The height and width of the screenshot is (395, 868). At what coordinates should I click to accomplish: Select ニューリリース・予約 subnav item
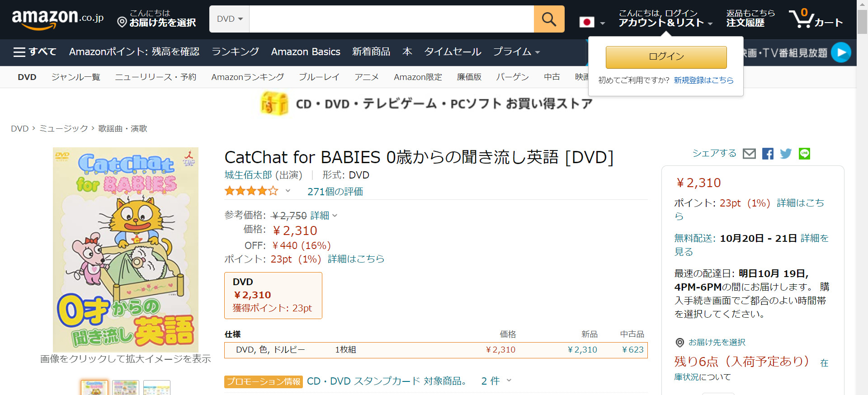pos(156,77)
